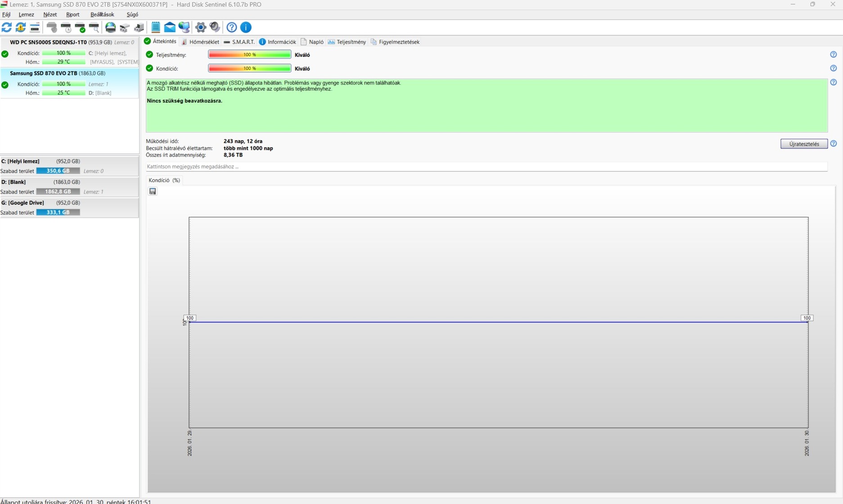Viewport: 843px width, 504px height.
Task: Click 'Nincs szükség beavatkozásra.' status text
Action: 185,101
